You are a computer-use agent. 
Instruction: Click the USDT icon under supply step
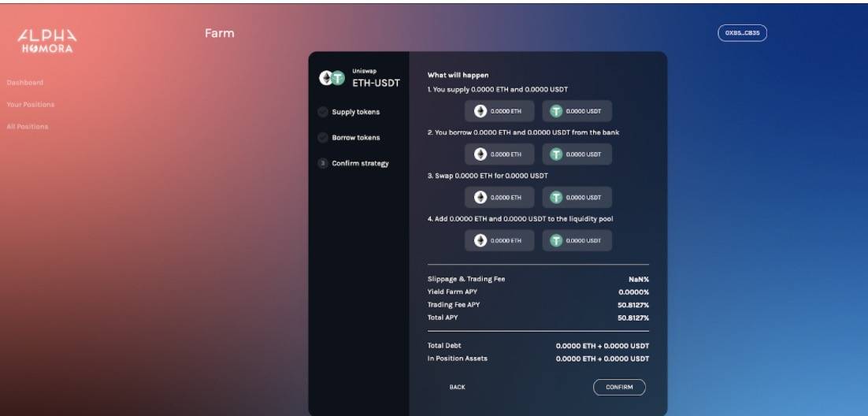(556, 111)
